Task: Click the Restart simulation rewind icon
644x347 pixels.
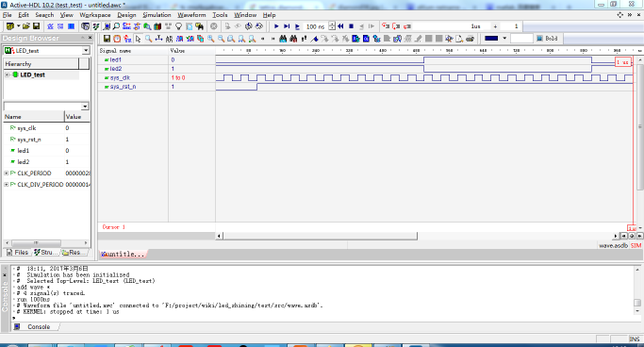Action: pyautogui.click(x=340, y=26)
